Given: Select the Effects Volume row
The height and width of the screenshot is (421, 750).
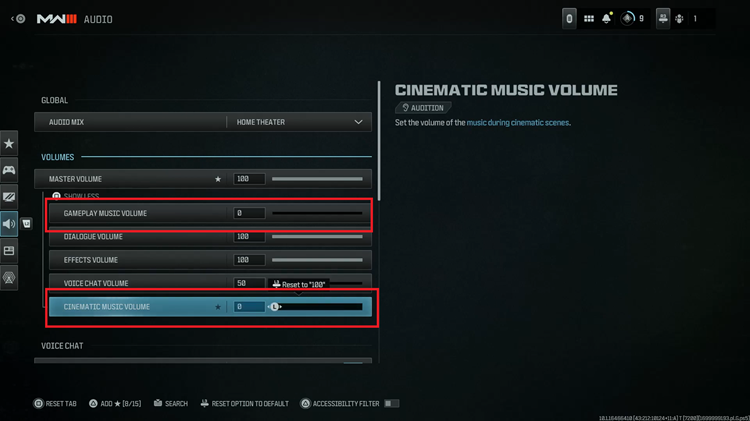Looking at the screenshot, I should [x=210, y=260].
